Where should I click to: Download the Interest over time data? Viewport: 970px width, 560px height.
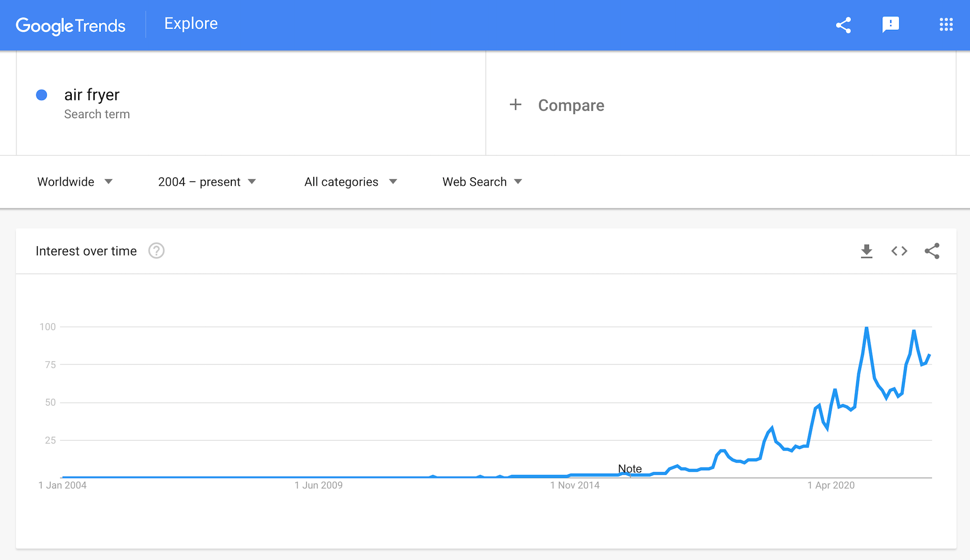pos(867,251)
